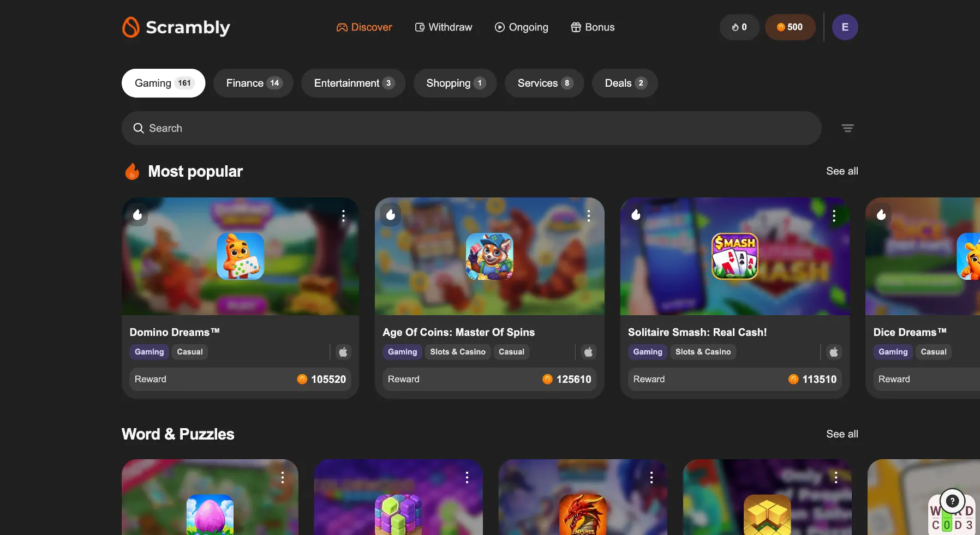Screen dimensions: 980x535
Task: Open the pink egg game icon
Action: tap(210, 515)
